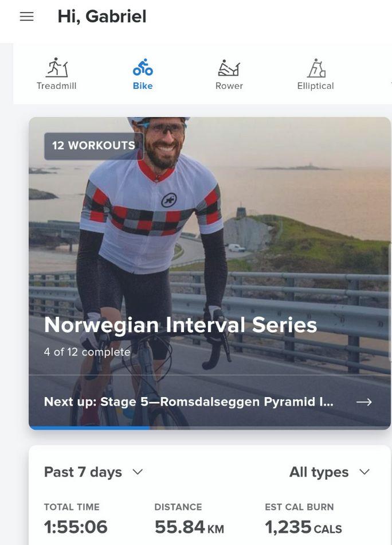
Task: Switch to the Treadmill tab label
Action: coord(57,86)
